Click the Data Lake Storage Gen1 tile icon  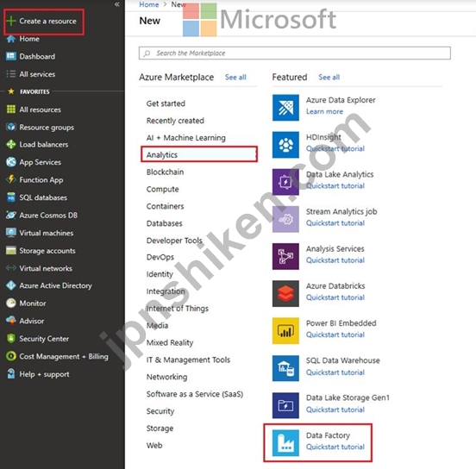285,405
